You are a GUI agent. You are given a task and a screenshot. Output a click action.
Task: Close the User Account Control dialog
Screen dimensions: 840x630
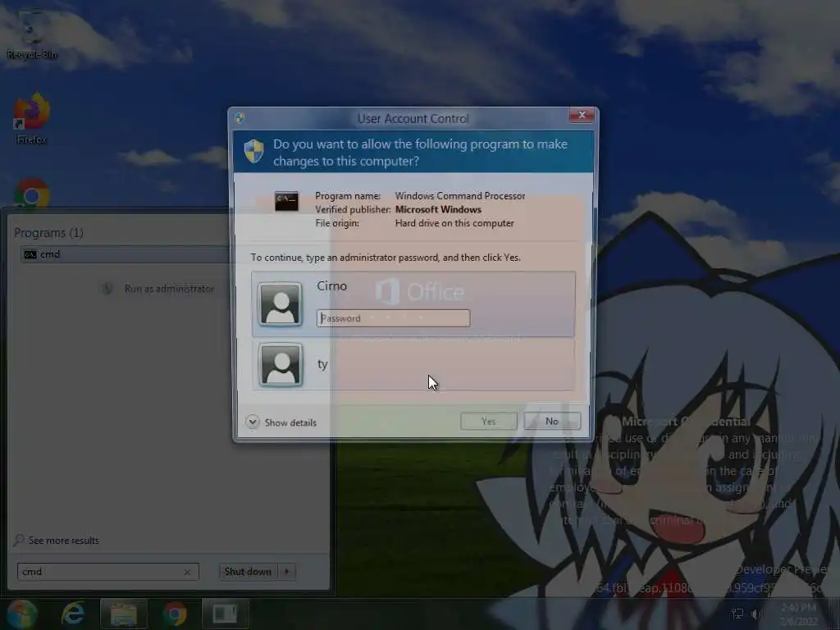(x=582, y=115)
